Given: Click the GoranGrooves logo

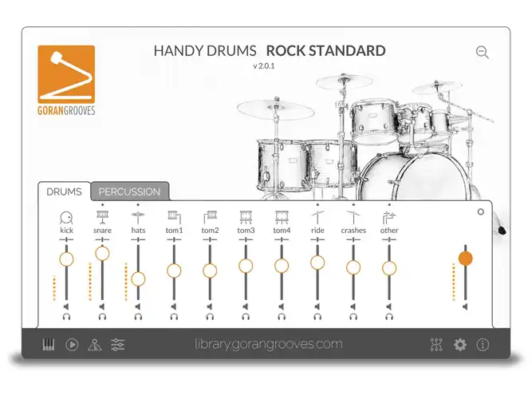Looking at the screenshot, I should coord(66,81).
